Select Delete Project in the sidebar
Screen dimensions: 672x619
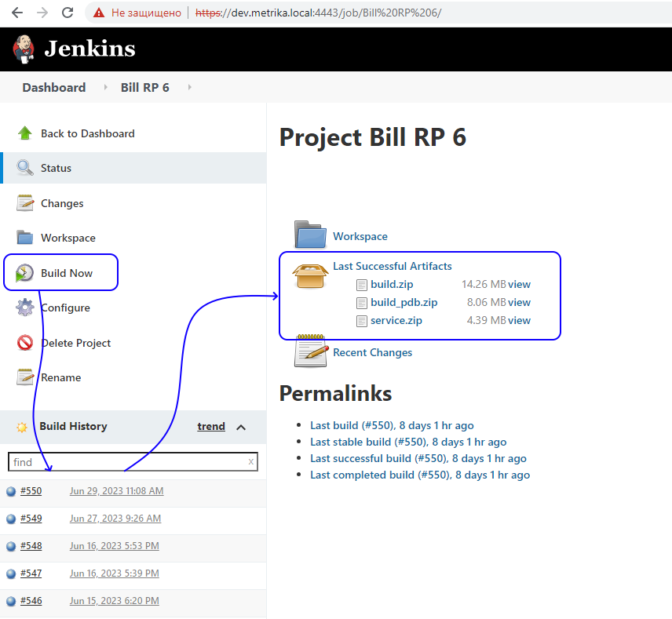click(75, 343)
